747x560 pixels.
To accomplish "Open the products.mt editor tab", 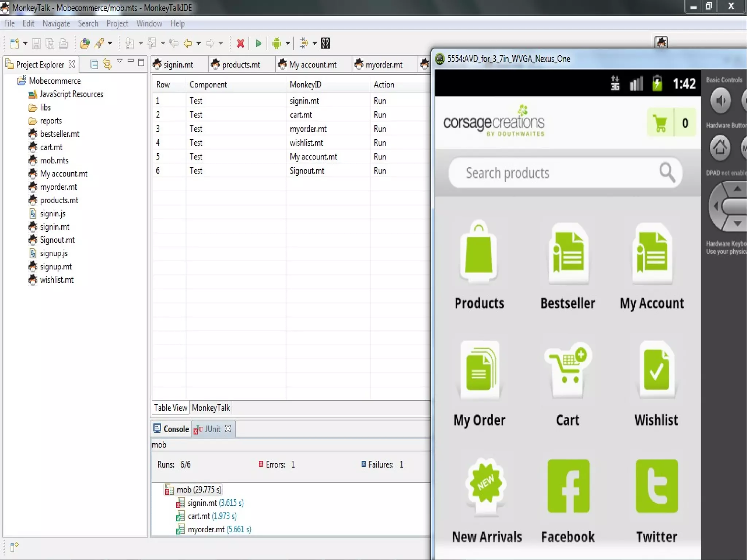I will click(x=241, y=65).
